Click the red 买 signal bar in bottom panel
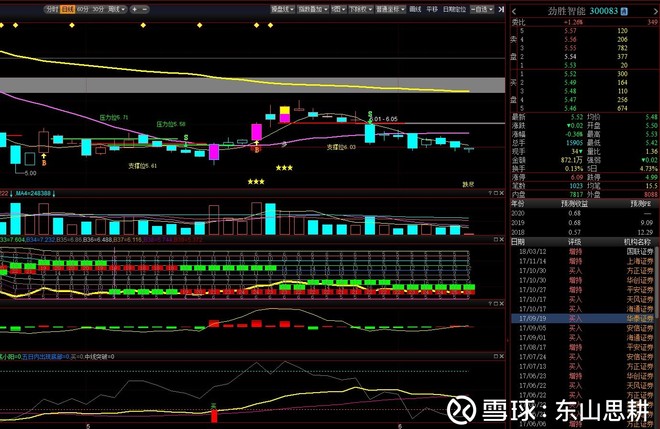 (214, 414)
